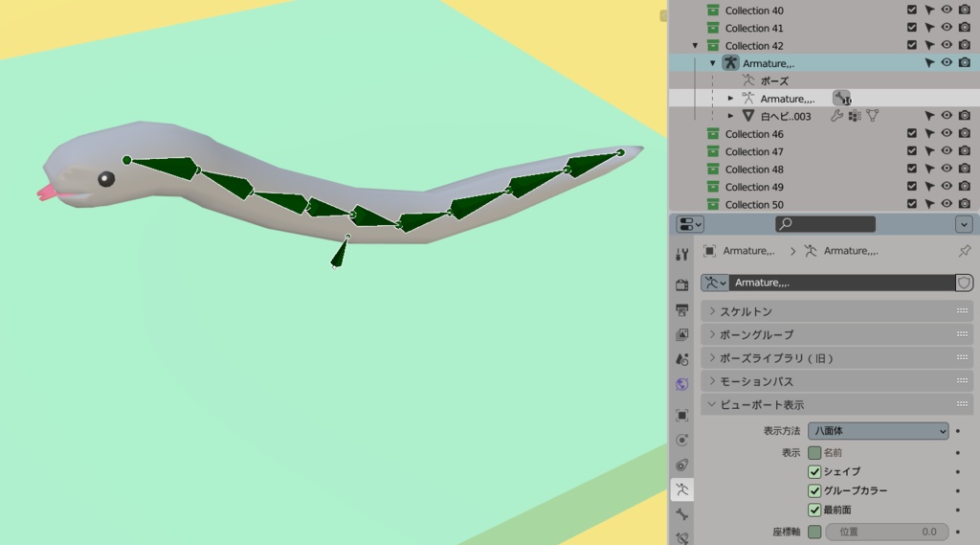Expand the nested Armature data row

(730, 99)
